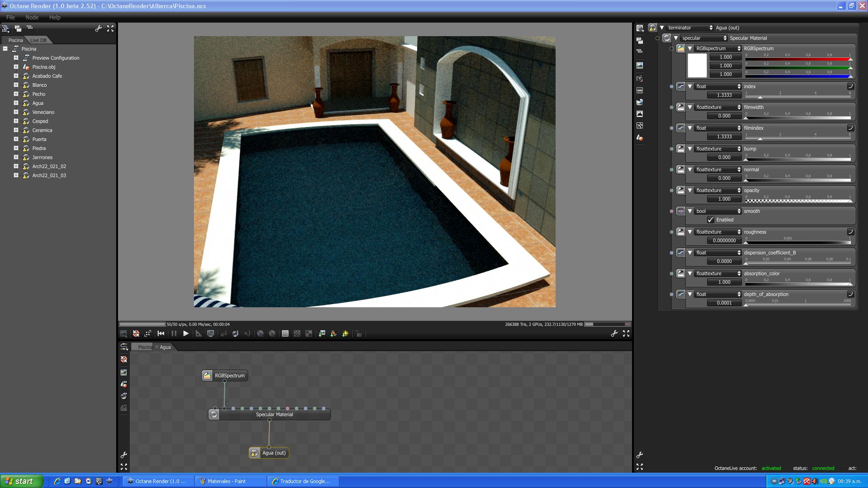Click the lock viewport icon
868x488 pixels.
[359, 333]
